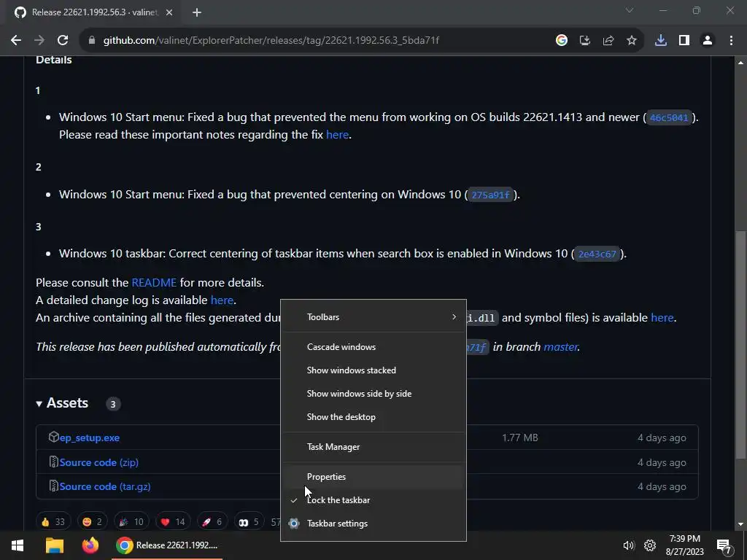Open the volume icon in system tray
Viewport: 747px width, 560px height.
pyautogui.click(x=629, y=545)
